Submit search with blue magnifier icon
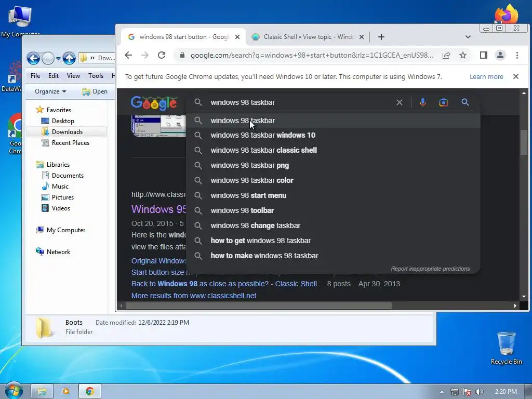Viewport: 532px width, 399px height. pyautogui.click(x=465, y=102)
